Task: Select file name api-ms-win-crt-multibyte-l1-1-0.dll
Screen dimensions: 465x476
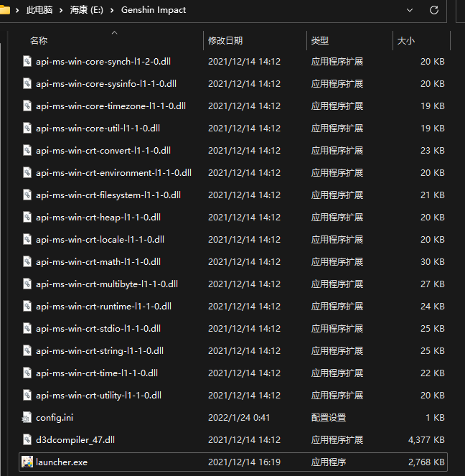Action: pyautogui.click(x=107, y=284)
